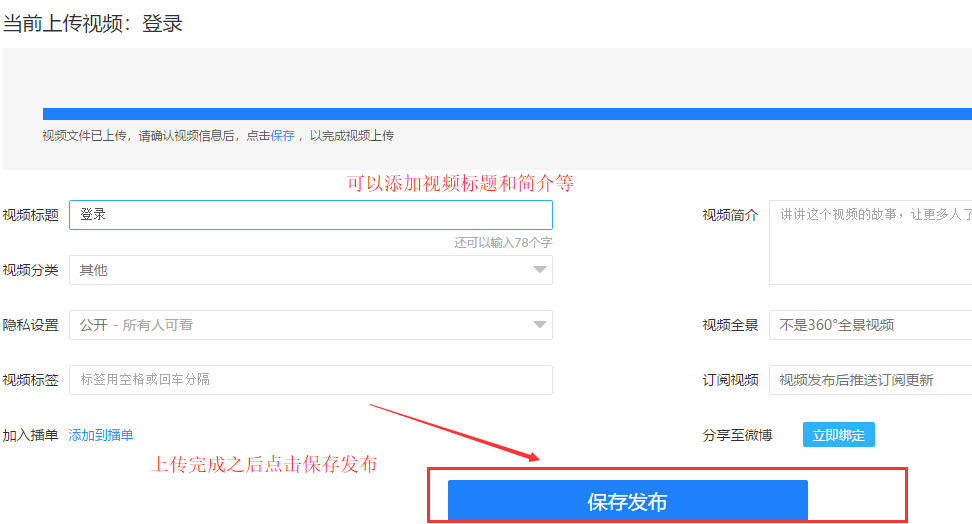
Task: Click the 订阅视频 label
Action: [731, 380]
